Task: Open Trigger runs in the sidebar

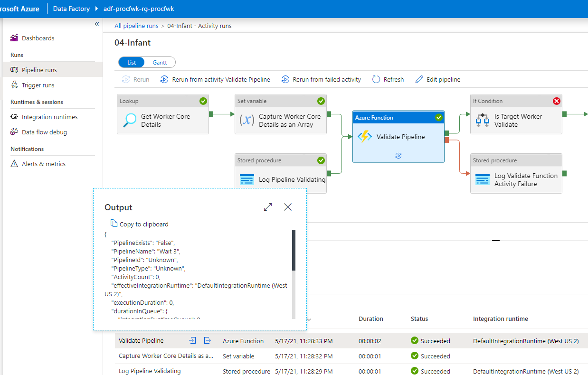Action: click(38, 85)
